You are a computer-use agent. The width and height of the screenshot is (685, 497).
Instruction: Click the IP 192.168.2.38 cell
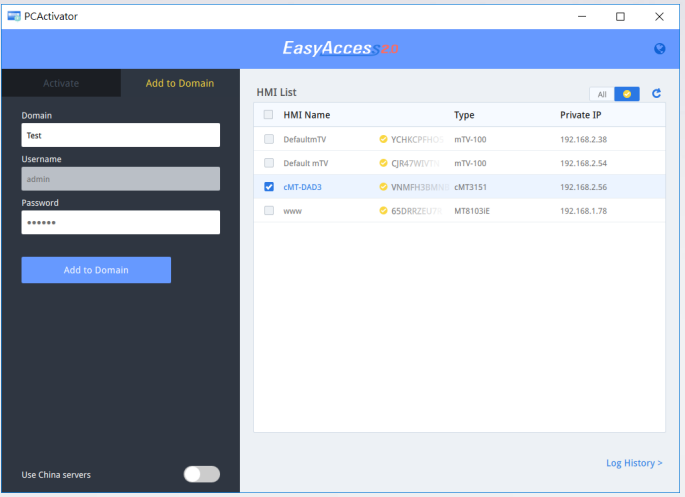[583, 139]
